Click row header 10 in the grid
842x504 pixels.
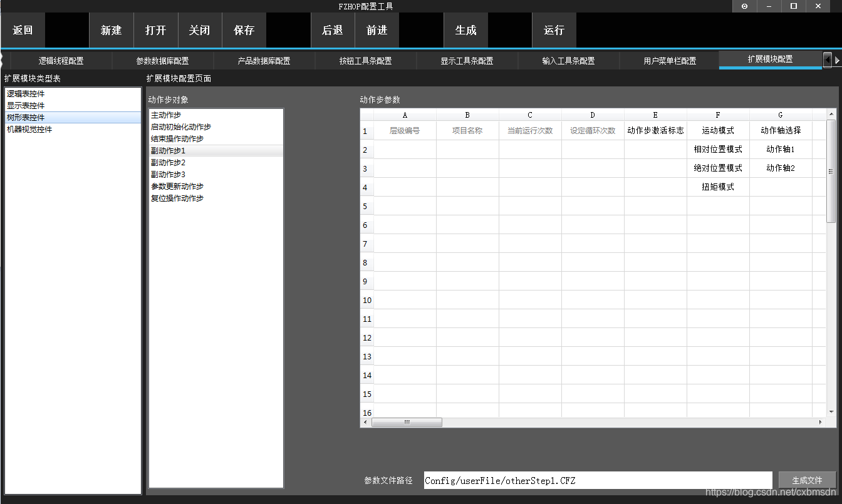367,300
